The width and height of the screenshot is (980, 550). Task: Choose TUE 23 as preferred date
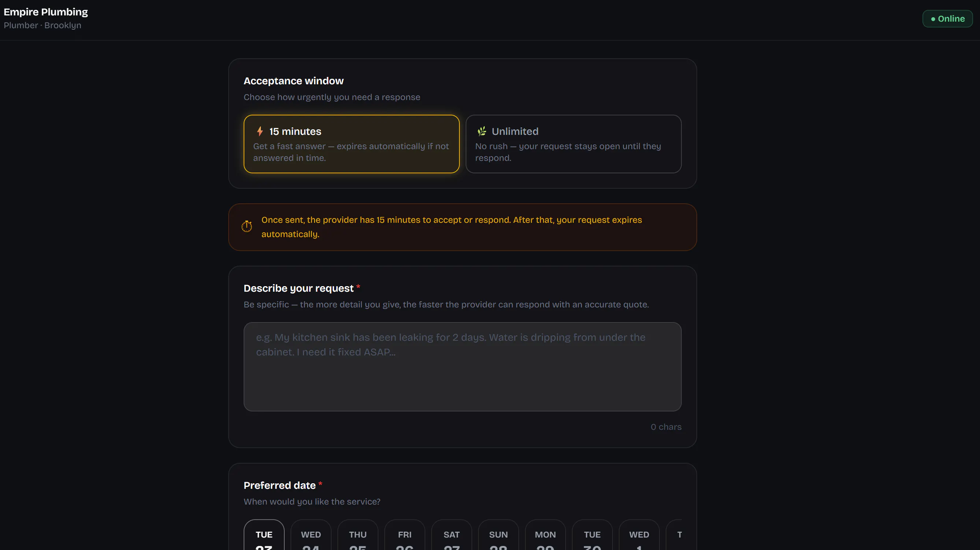pos(264,535)
